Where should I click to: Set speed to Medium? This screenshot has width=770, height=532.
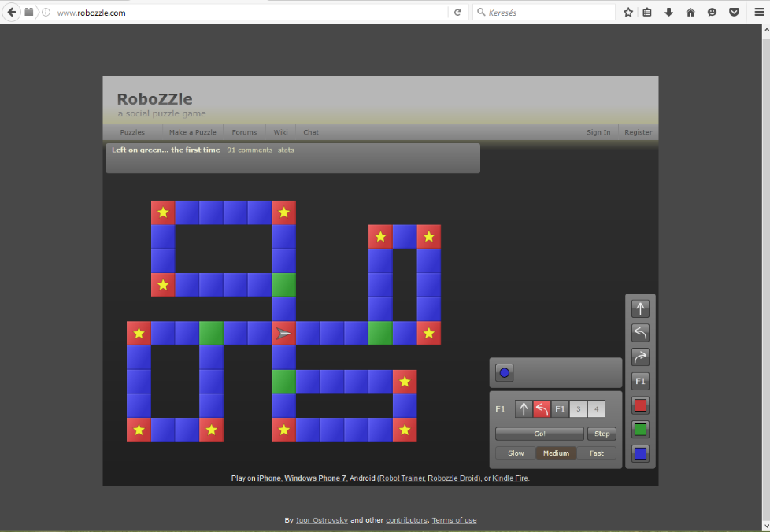tap(556, 453)
